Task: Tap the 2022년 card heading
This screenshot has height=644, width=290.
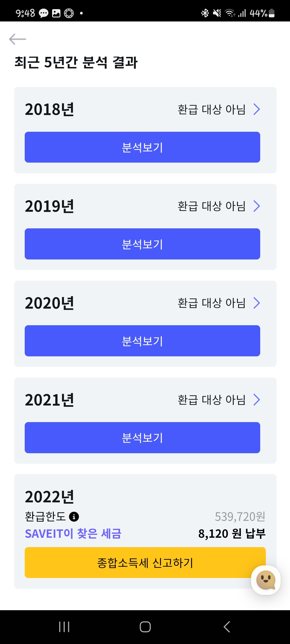Action: pyautogui.click(x=49, y=497)
